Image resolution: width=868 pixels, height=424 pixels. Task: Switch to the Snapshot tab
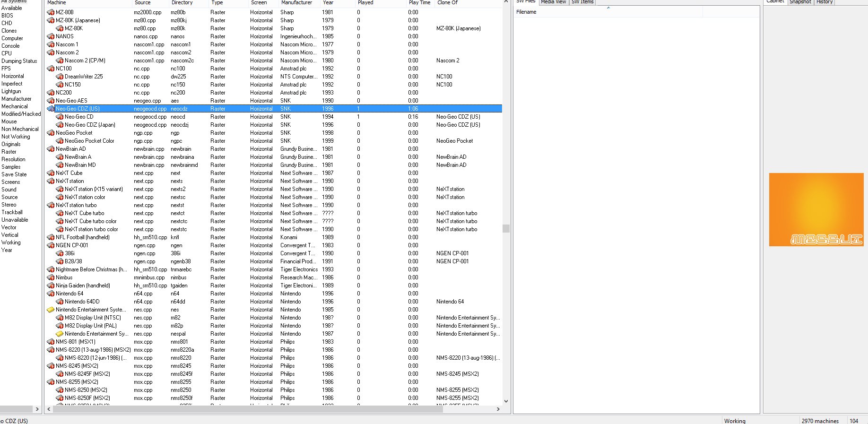coord(800,2)
